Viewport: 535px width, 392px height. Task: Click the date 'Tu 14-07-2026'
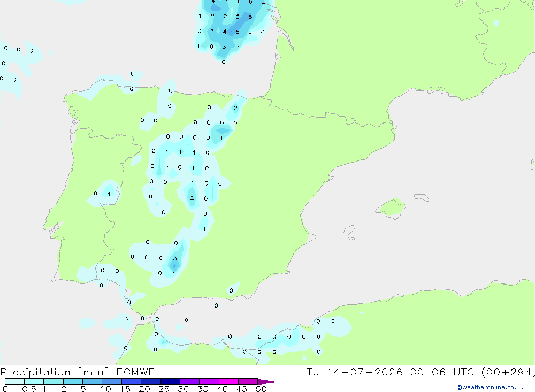tap(354, 372)
